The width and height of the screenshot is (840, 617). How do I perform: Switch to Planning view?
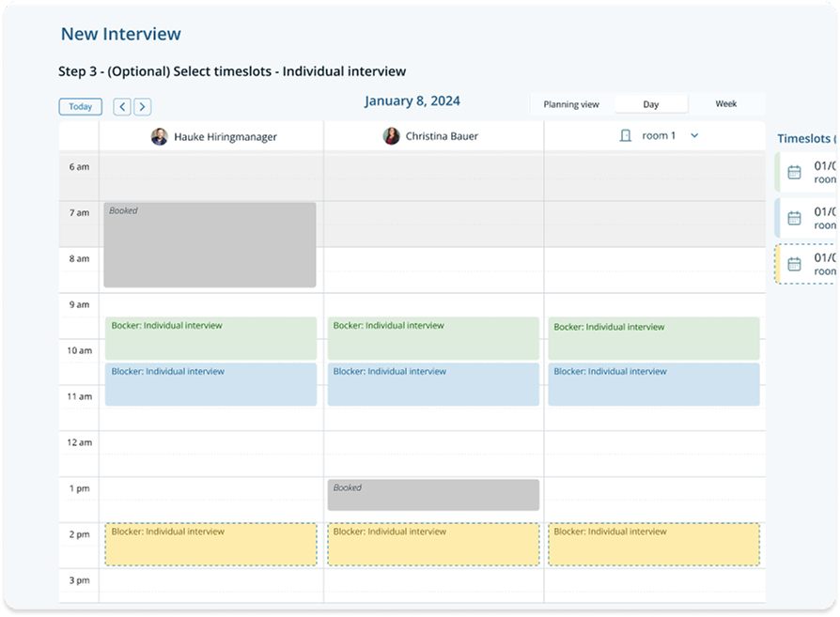click(571, 104)
